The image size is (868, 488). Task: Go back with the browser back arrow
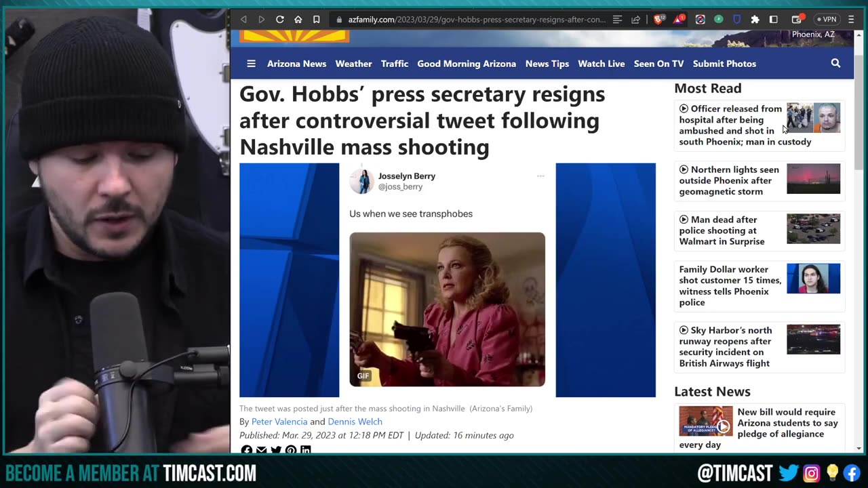[x=243, y=20]
